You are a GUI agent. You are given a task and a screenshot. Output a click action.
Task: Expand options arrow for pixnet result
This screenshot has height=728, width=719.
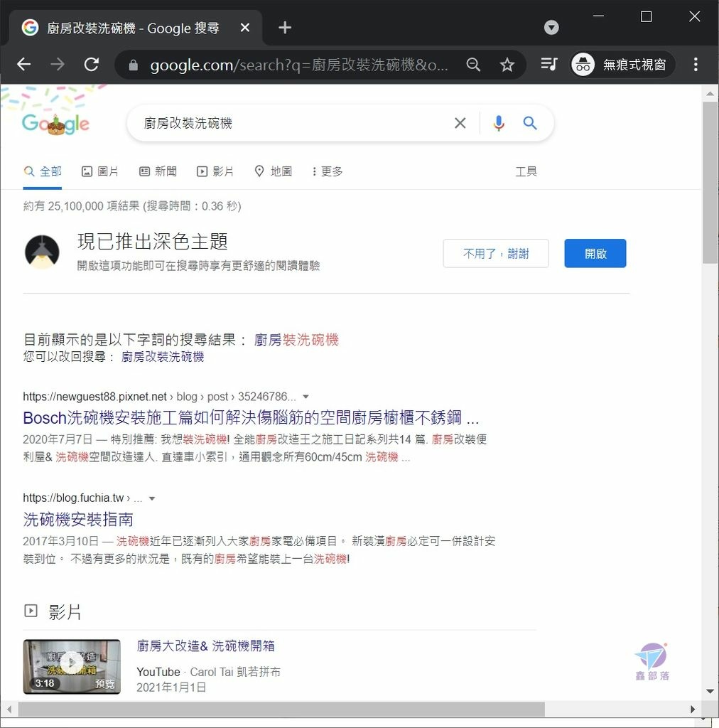(306, 397)
